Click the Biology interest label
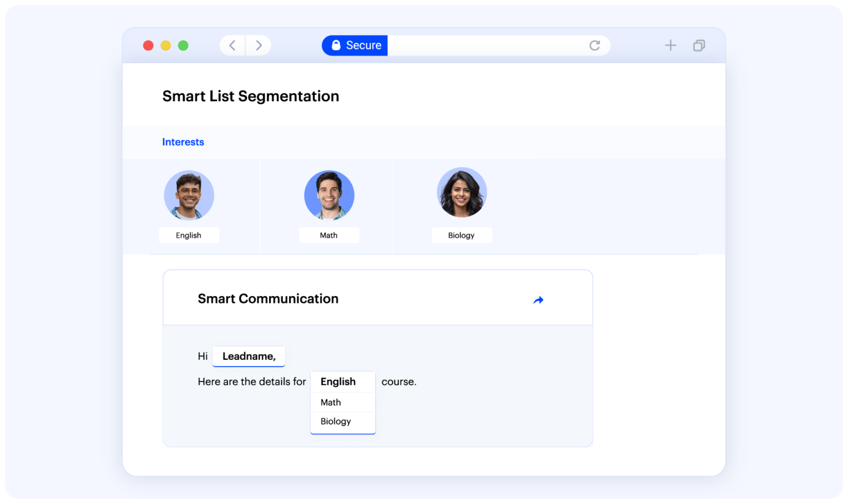 (461, 236)
